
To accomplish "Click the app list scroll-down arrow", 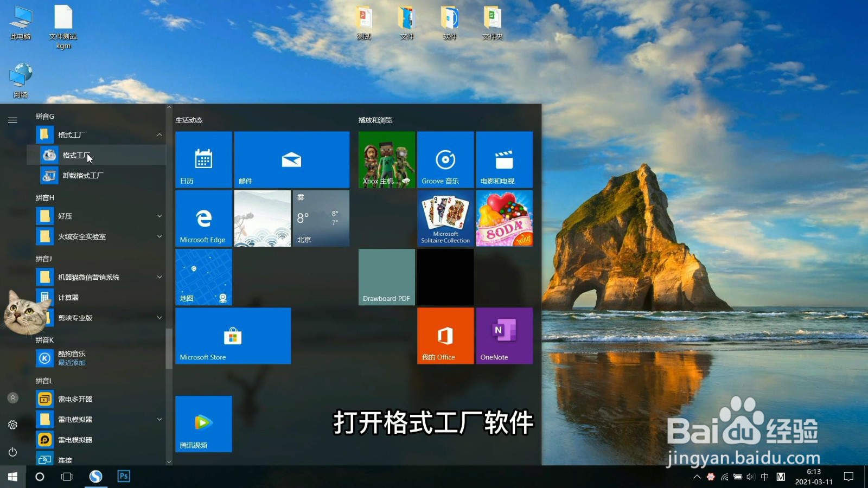I will 169,462.
